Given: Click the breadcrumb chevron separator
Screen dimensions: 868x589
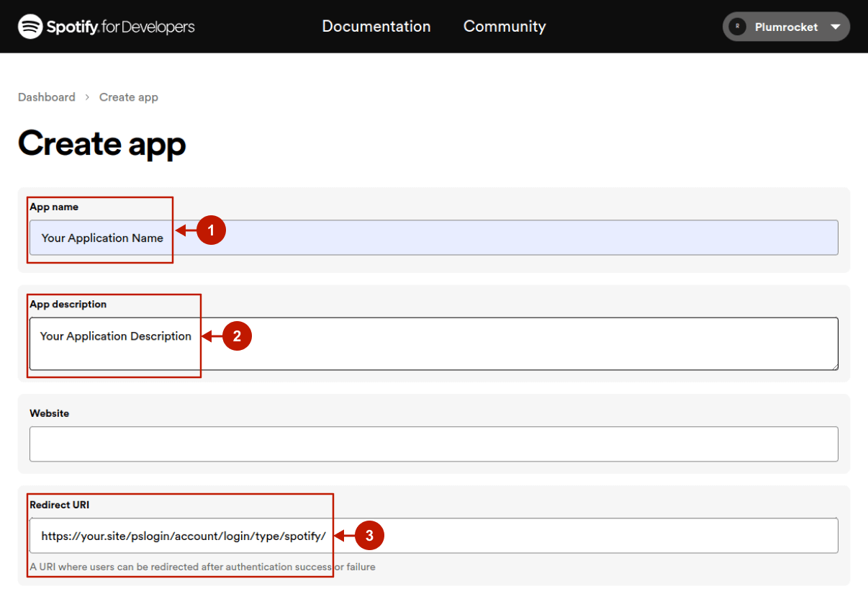Looking at the screenshot, I should [x=87, y=97].
